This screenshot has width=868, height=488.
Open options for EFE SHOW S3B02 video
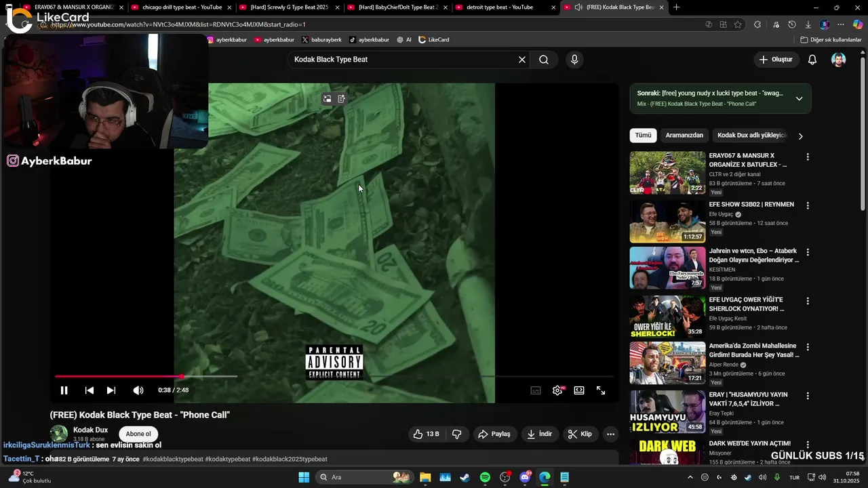click(808, 205)
